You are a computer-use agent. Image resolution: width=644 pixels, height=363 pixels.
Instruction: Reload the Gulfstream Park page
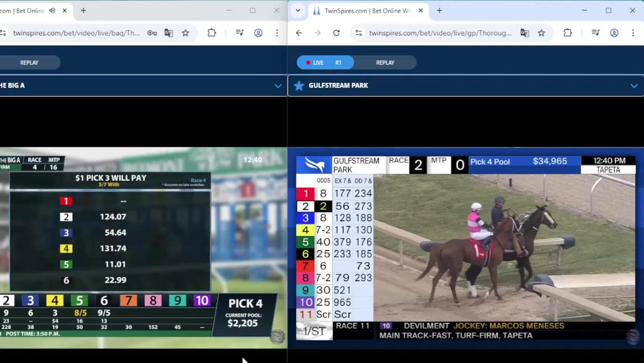coord(336,33)
